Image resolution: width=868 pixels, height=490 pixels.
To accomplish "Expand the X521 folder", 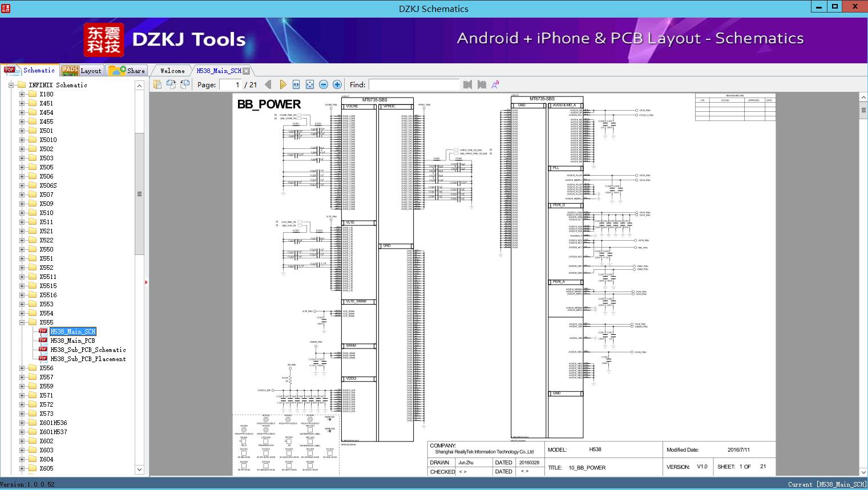I will 22,231.
